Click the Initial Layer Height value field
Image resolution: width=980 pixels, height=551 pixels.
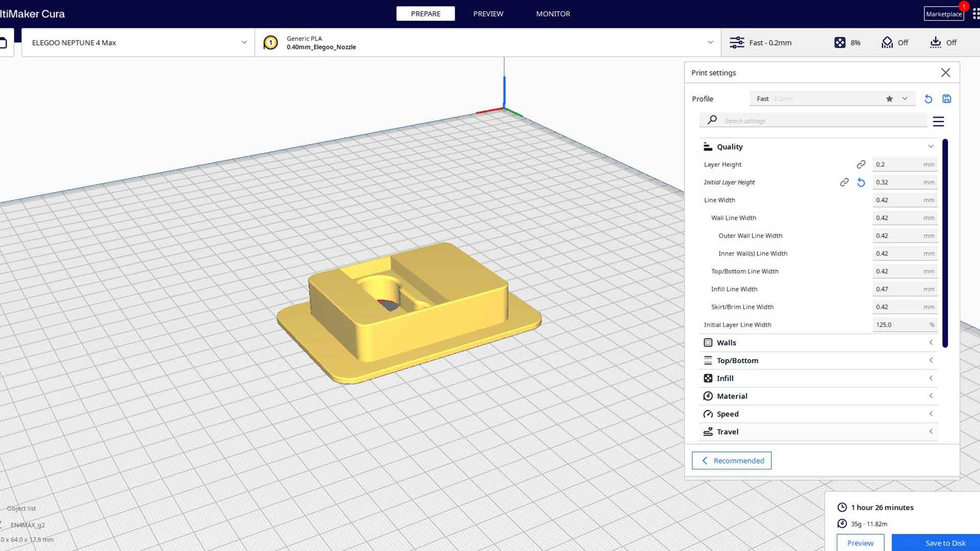904,182
